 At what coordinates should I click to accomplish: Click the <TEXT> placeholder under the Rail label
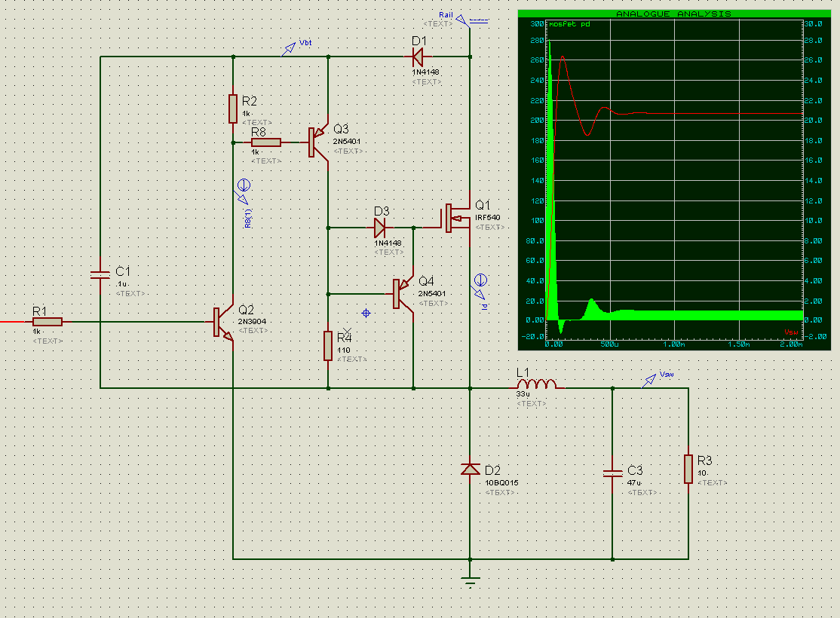pyautogui.click(x=437, y=23)
